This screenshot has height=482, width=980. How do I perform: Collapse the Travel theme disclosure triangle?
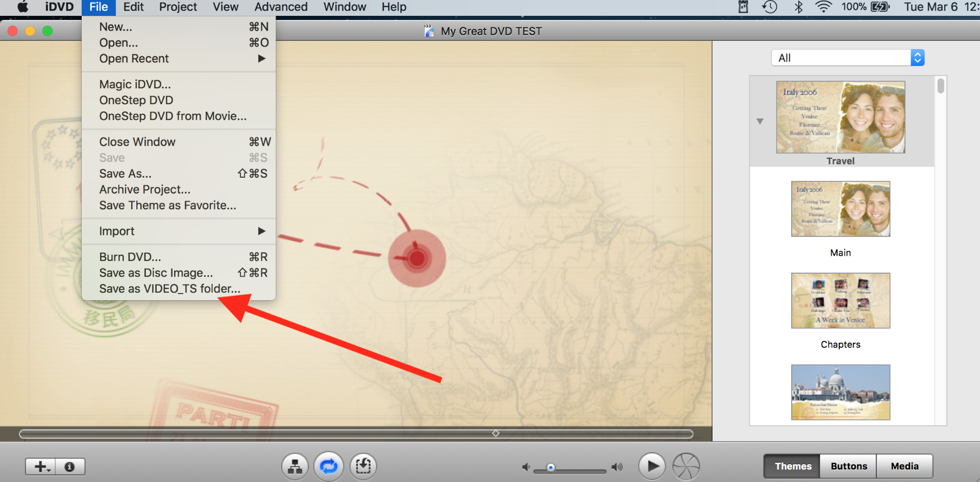click(x=760, y=122)
